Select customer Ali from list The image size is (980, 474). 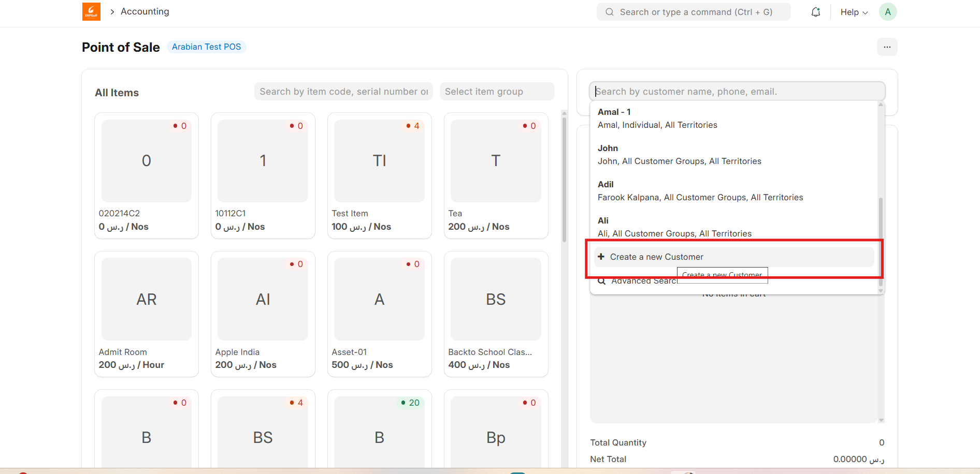[733, 227]
